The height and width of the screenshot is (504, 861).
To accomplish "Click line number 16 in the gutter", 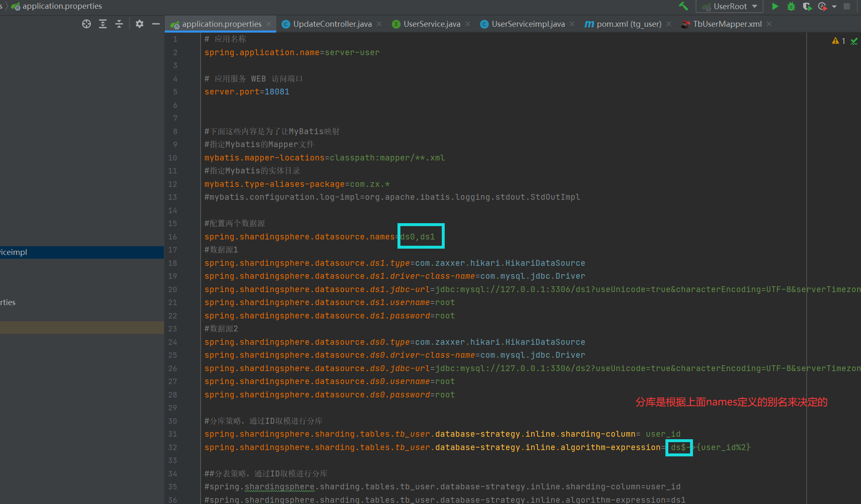I will click(x=173, y=237).
